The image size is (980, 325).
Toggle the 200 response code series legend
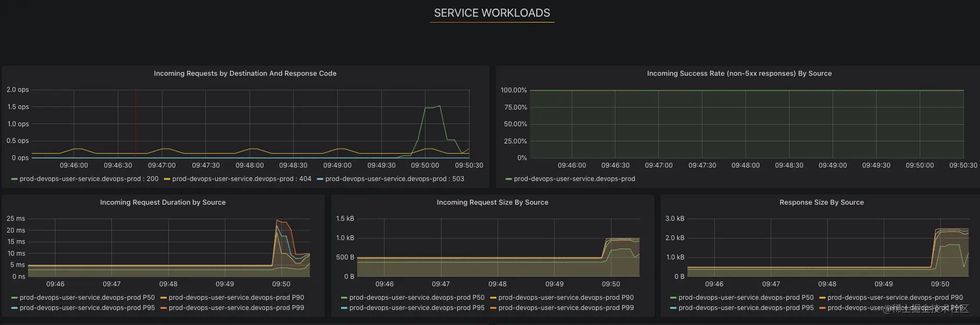tap(89, 179)
